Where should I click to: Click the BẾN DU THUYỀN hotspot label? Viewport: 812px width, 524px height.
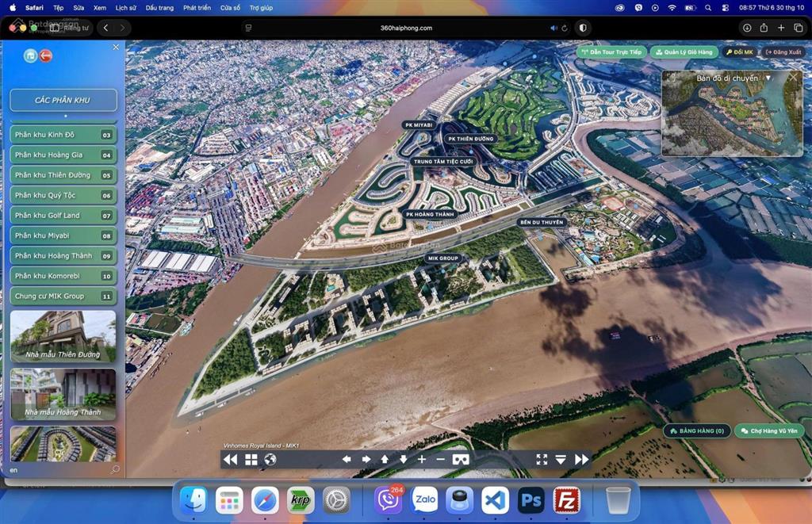[542, 222]
